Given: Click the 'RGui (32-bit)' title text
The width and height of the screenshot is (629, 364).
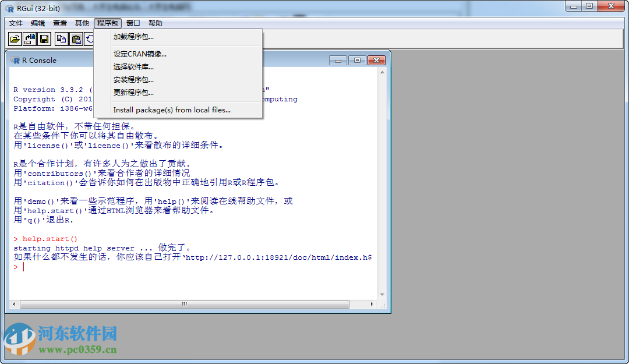Looking at the screenshot, I should coord(38,8).
